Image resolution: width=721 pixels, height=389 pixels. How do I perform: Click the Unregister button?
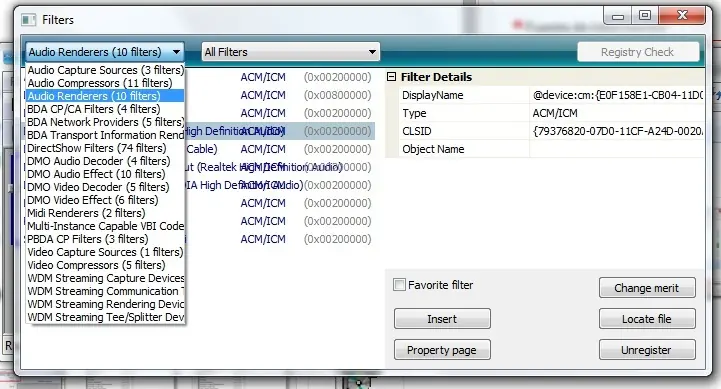647,350
